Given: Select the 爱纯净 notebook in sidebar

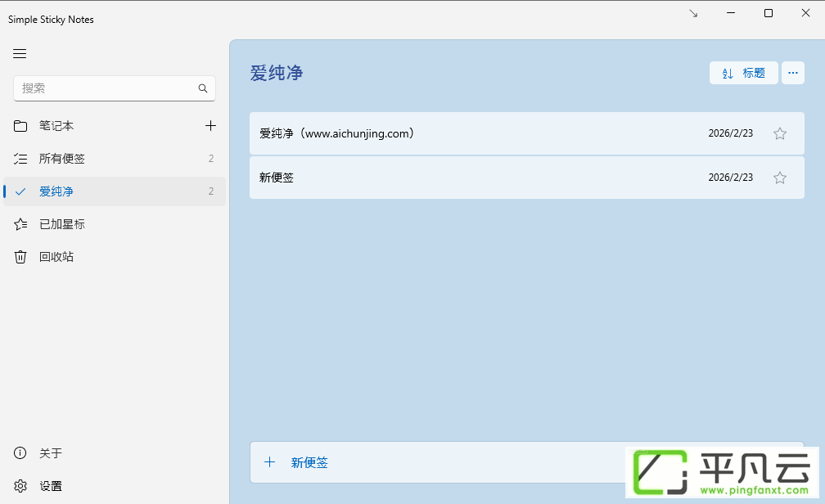Looking at the screenshot, I should (x=115, y=191).
